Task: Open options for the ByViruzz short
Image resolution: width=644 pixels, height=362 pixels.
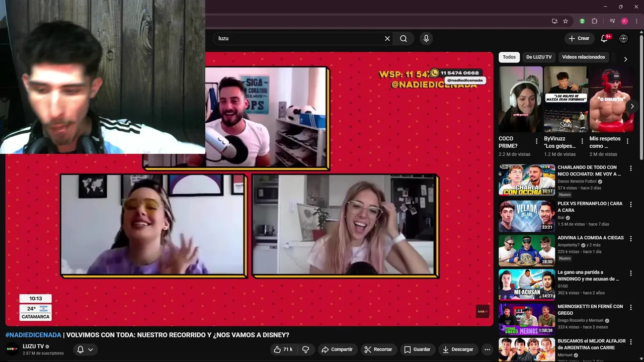Action: (582, 141)
